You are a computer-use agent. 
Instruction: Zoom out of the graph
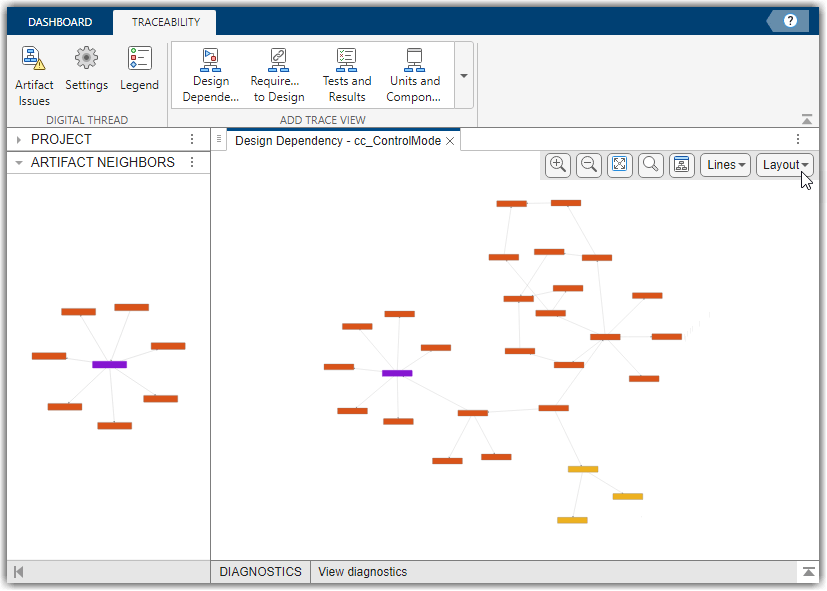pos(589,164)
